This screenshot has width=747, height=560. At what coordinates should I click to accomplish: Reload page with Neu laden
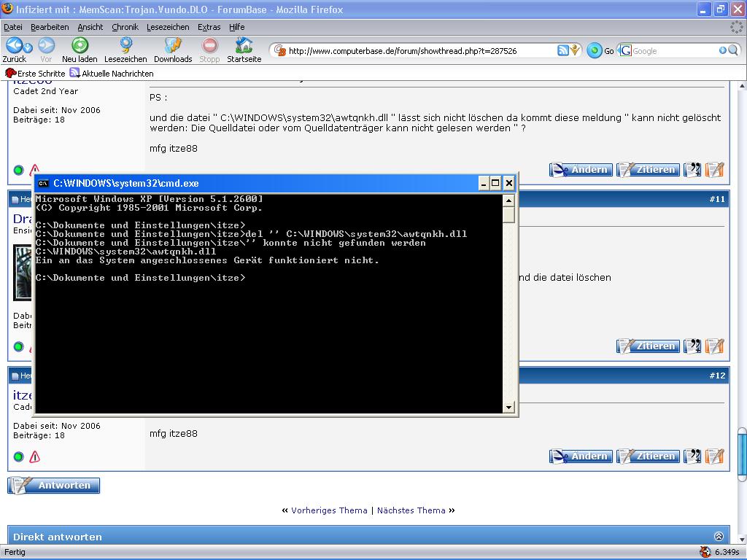tap(80, 50)
